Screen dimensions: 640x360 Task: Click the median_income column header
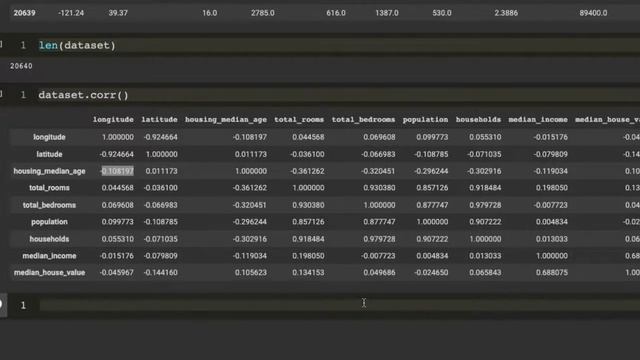(x=538, y=120)
